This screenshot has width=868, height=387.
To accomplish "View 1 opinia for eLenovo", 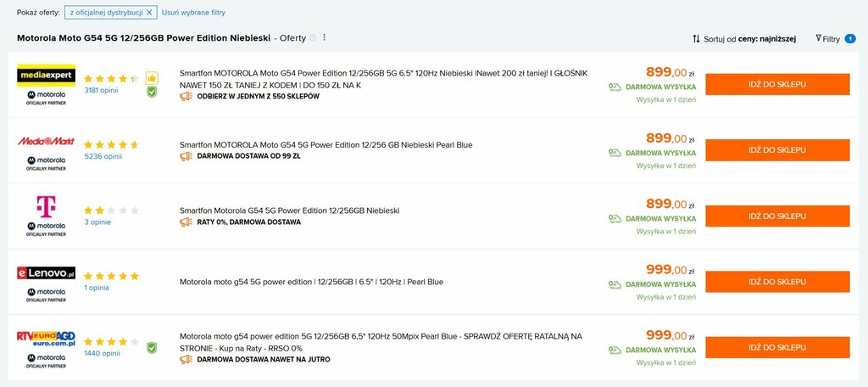I will 97,288.
